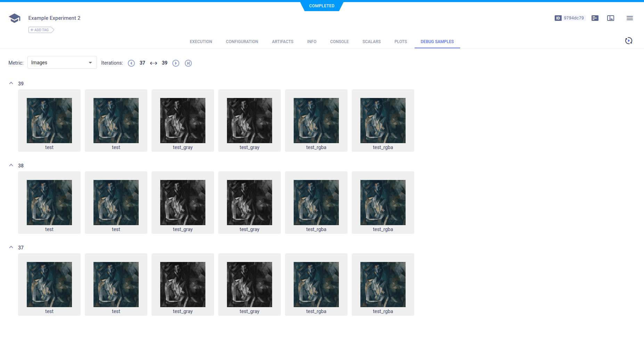Screen dimensions: 644x353
Task: Click the previous iteration arrow button
Action: point(131,63)
